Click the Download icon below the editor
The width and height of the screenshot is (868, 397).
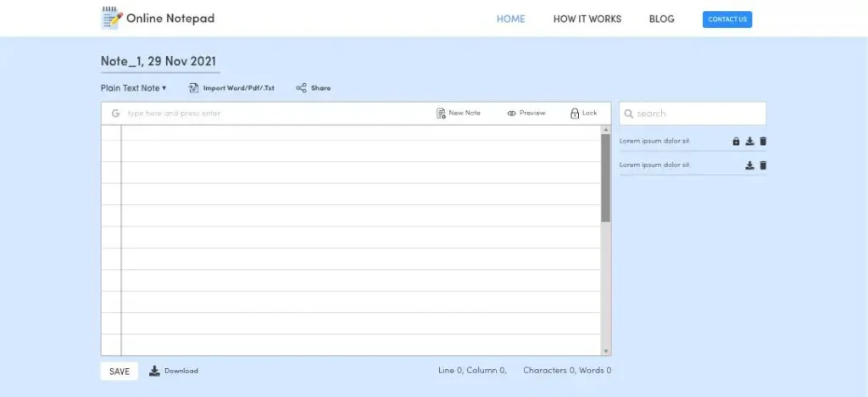point(154,371)
